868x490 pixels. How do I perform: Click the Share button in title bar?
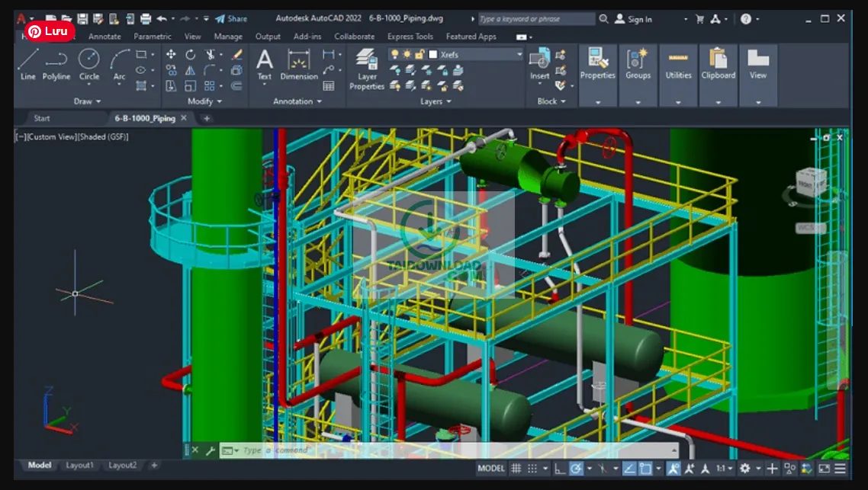tap(231, 18)
